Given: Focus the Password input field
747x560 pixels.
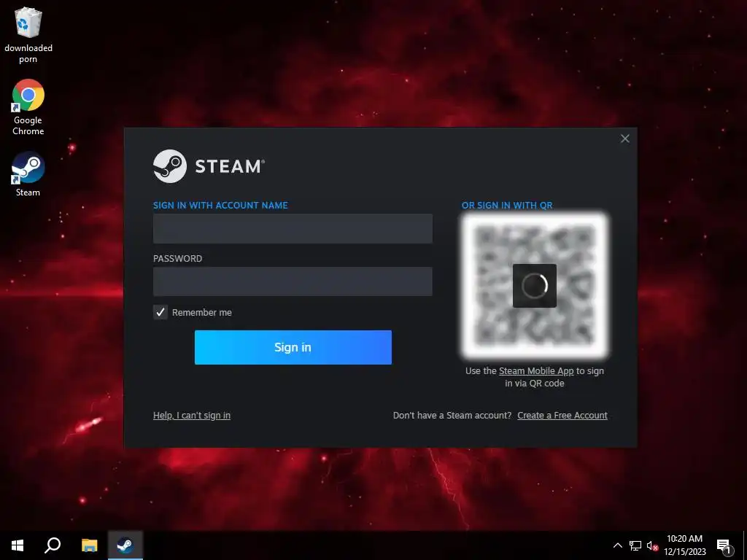Looking at the screenshot, I should pos(293,281).
